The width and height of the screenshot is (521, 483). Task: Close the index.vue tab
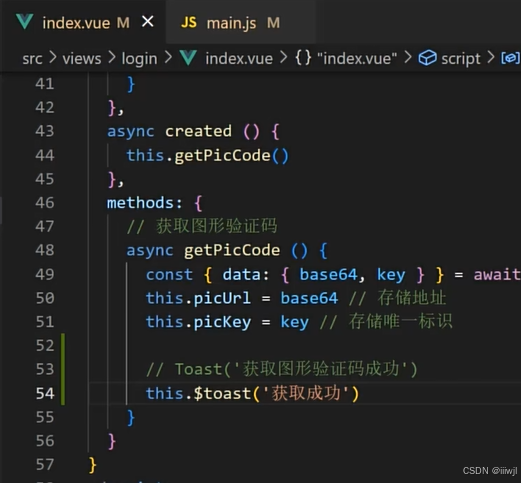point(148,22)
